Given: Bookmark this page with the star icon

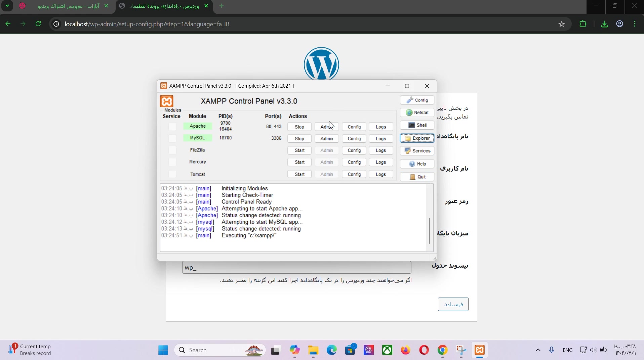Looking at the screenshot, I should 562,24.
